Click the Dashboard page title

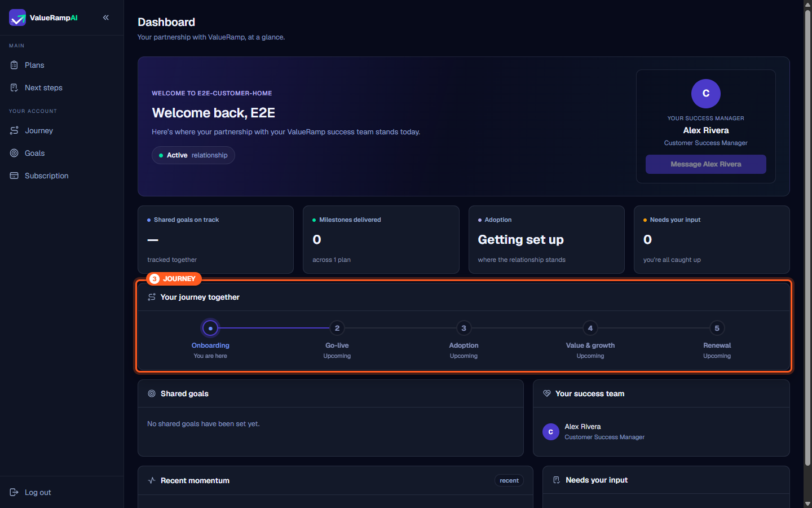coord(166,22)
